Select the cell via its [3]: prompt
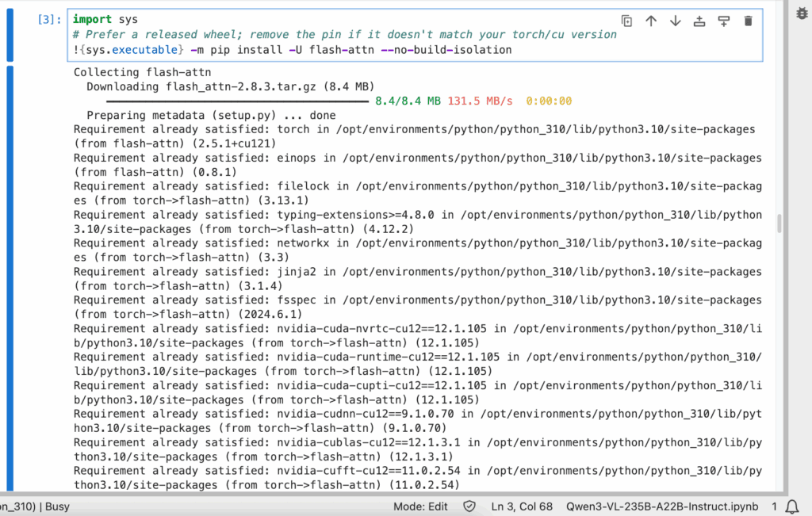 coord(48,20)
